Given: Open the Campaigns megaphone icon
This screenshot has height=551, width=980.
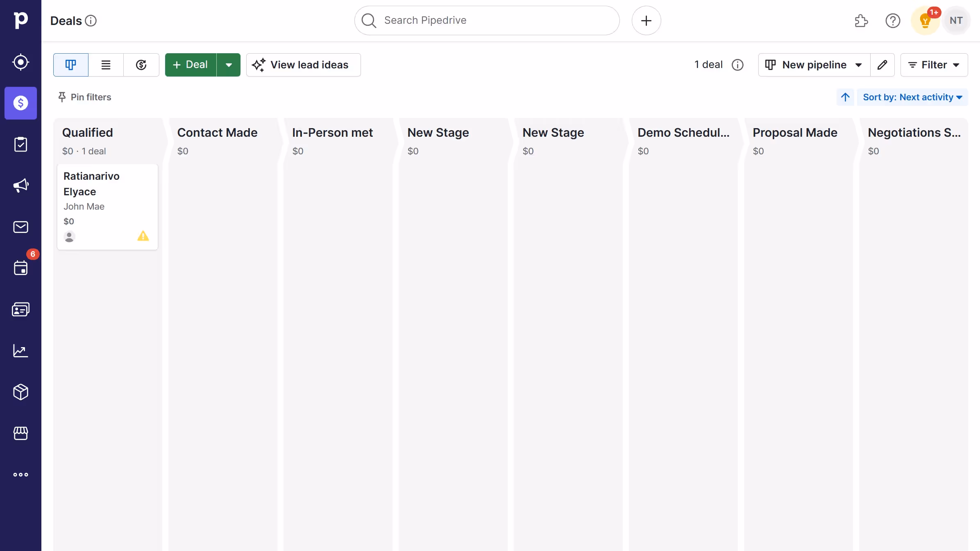Looking at the screenshot, I should click(x=20, y=185).
